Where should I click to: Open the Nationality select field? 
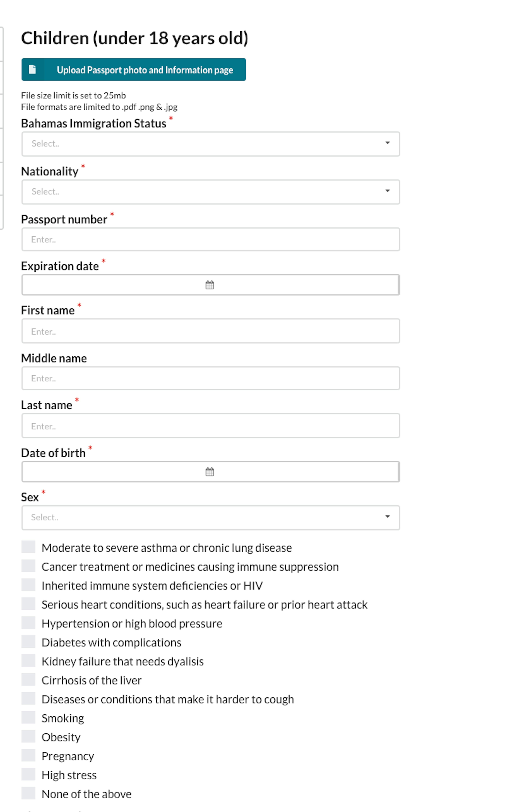click(211, 192)
